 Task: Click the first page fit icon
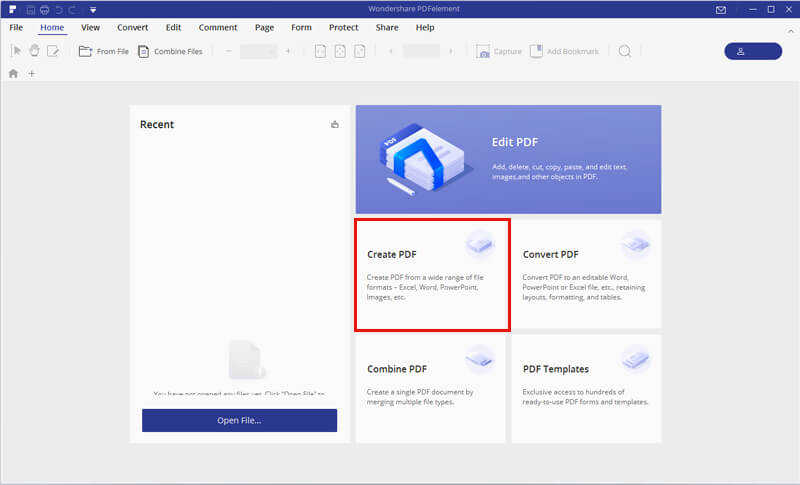tap(320, 51)
